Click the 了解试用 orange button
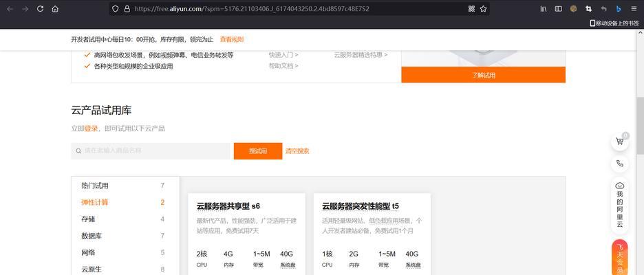 click(x=484, y=75)
